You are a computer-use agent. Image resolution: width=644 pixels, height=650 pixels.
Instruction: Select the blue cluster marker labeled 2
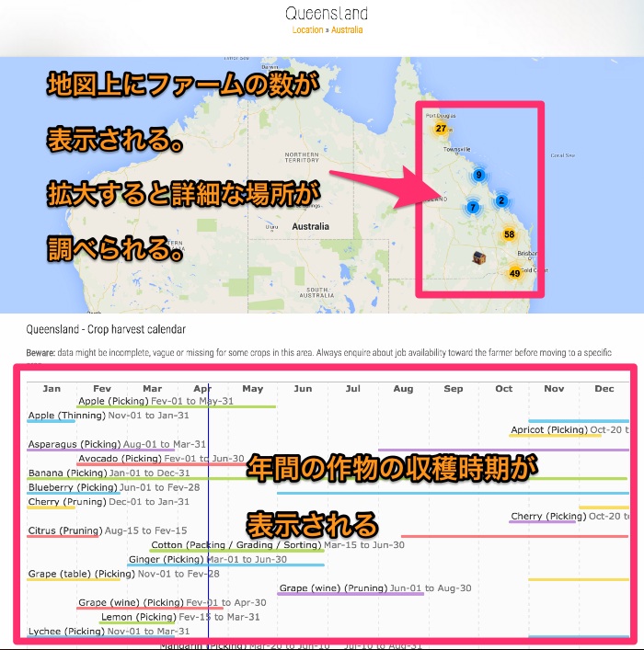click(501, 200)
